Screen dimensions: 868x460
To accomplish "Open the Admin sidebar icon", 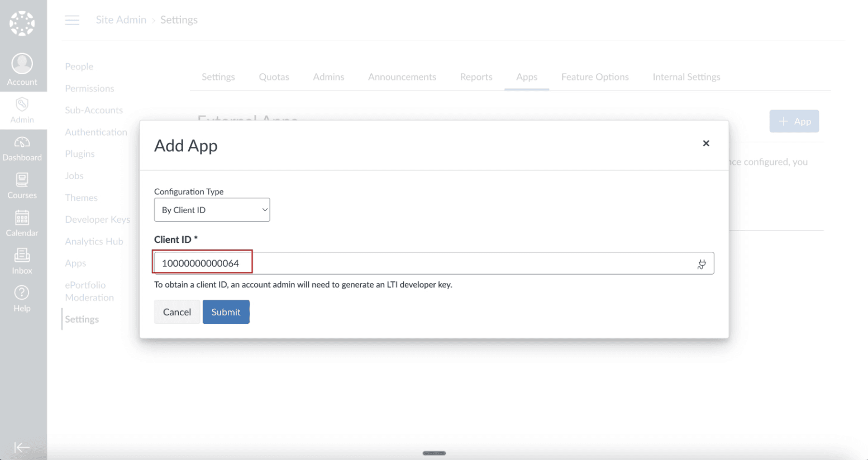I will [22, 106].
